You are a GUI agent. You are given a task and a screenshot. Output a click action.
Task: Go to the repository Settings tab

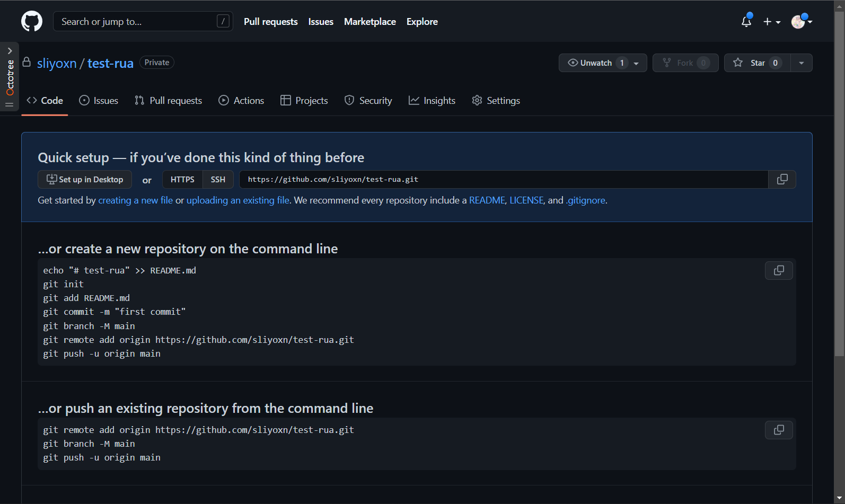click(496, 101)
